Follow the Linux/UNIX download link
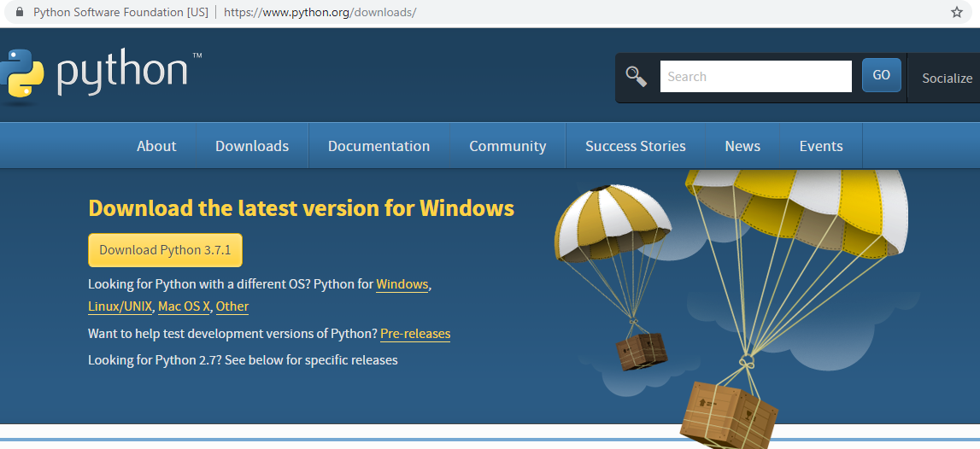980x449 pixels. [x=120, y=306]
